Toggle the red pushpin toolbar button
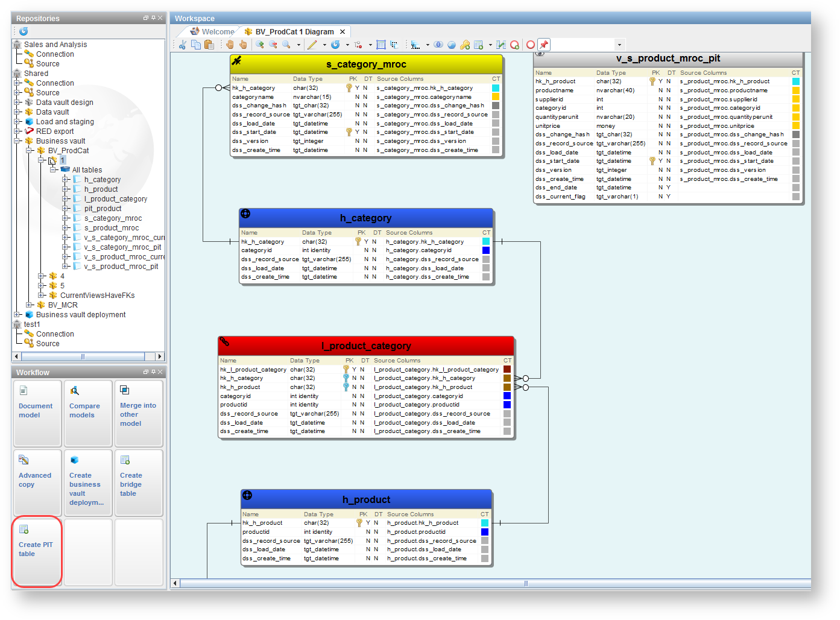 point(544,45)
